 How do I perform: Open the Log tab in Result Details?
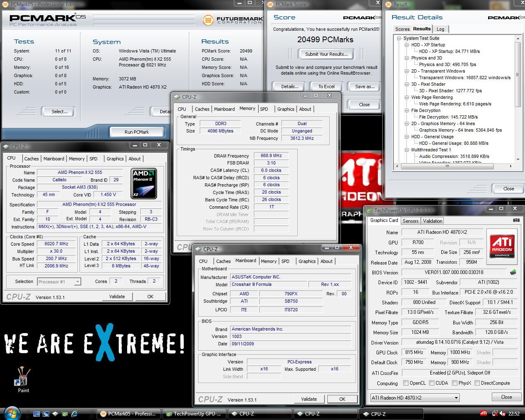click(440, 29)
